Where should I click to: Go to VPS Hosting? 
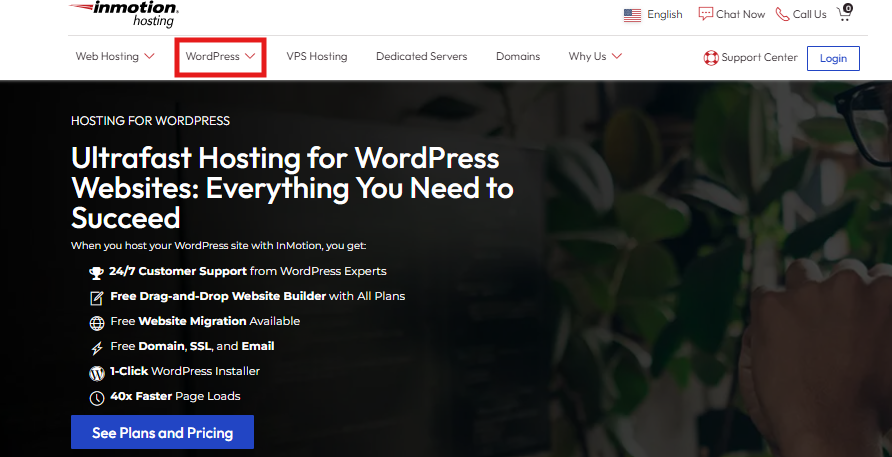pos(317,56)
